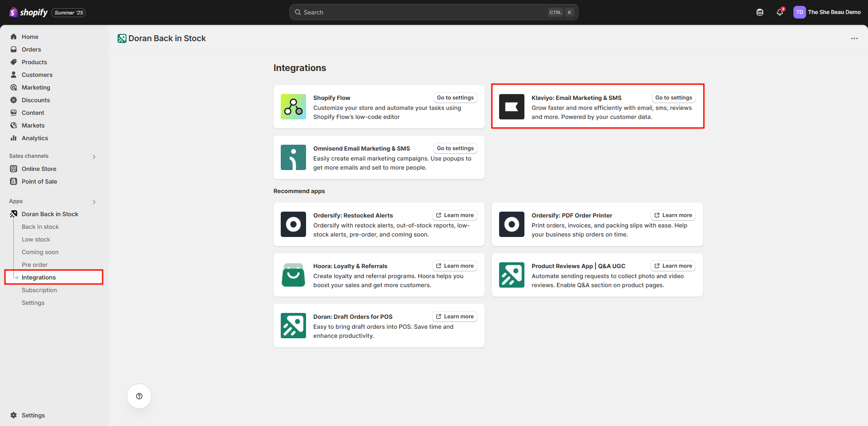
Task: Click the Settings gear icon at bottom
Action: 14,415
